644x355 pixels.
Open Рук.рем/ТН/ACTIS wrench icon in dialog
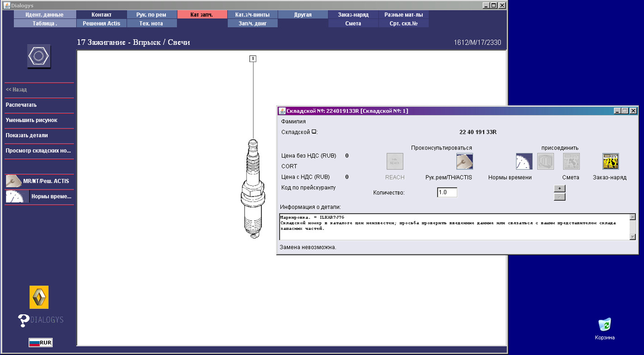click(x=464, y=161)
